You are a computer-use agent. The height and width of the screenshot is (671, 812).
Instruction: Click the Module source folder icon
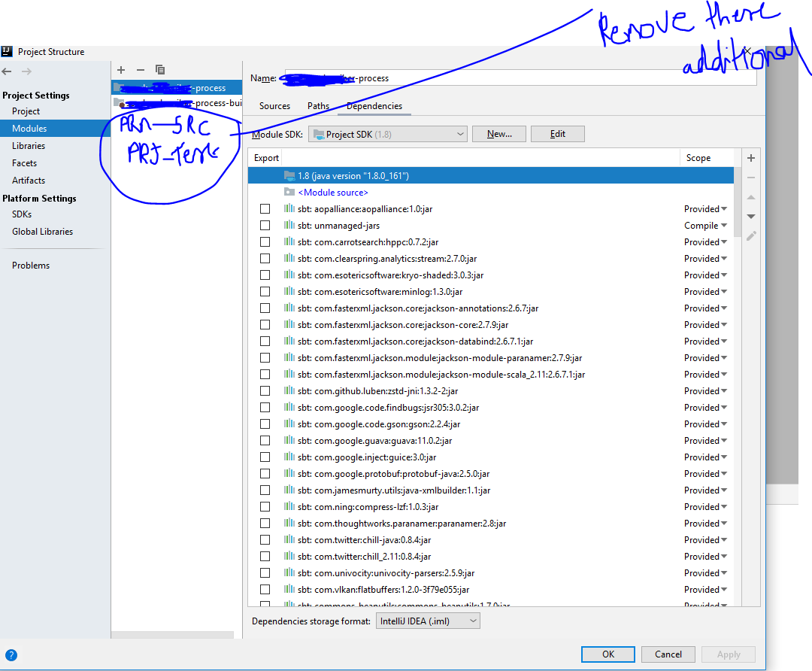(289, 193)
